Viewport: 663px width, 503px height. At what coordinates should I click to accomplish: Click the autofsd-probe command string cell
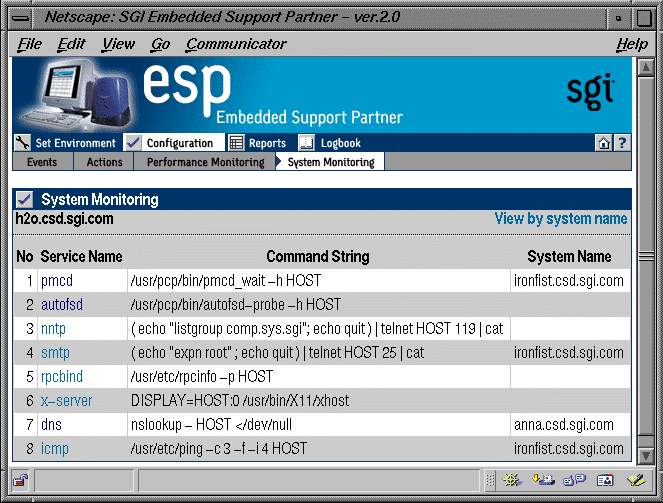pyautogui.click(x=319, y=304)
